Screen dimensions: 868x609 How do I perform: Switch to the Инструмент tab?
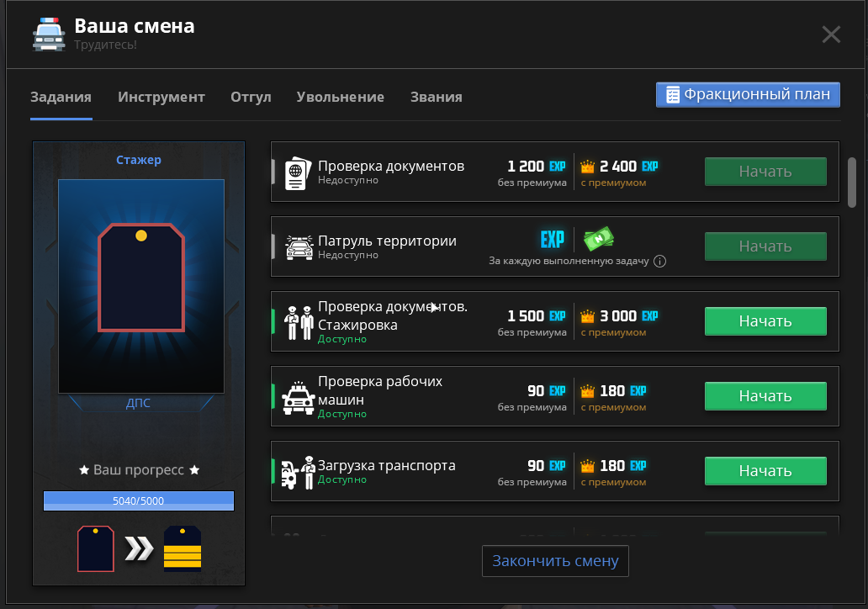(161, 97)
